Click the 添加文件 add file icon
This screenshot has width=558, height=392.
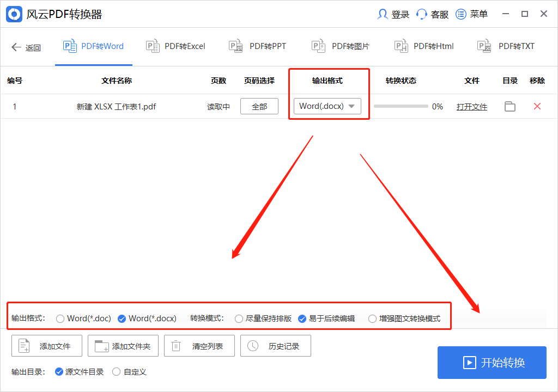24,345
